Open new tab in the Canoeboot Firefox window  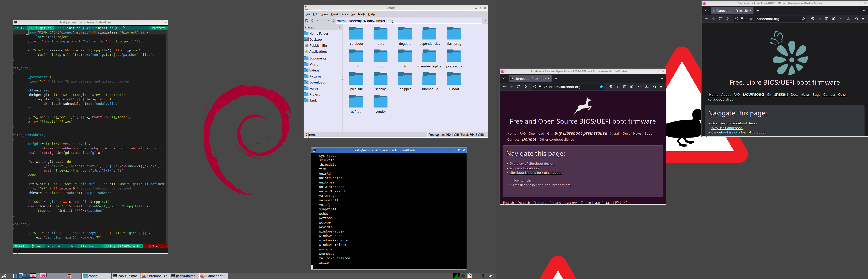(x=758, y=10)
